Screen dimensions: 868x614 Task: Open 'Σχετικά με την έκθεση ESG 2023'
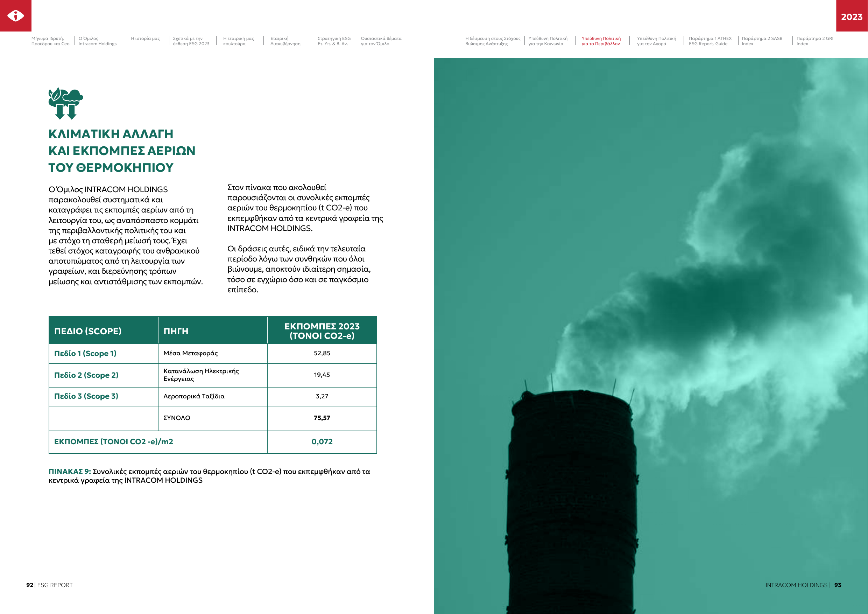tap(191, 41)
